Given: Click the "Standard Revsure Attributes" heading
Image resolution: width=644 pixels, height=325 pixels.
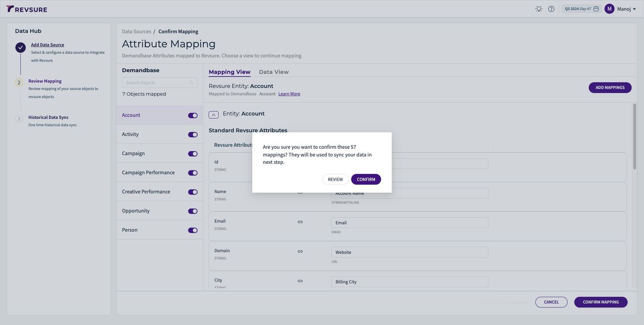Looking at the screenshot, I should tap(248, 130).
